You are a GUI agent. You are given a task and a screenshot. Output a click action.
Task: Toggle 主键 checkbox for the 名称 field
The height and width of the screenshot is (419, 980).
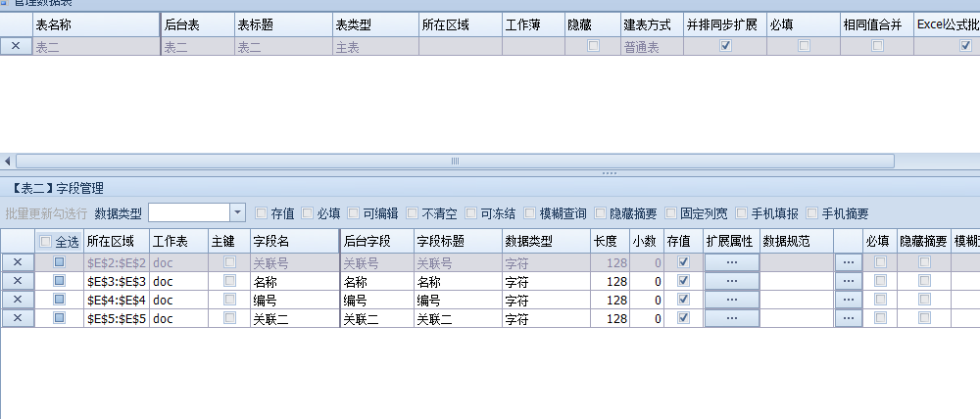(x=229, y=281)
